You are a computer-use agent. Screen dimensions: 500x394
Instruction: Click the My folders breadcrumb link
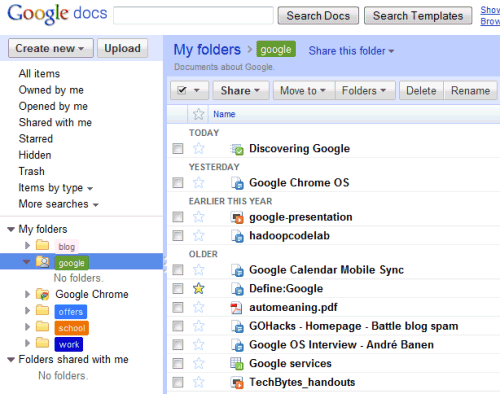[x=207, y=50]
